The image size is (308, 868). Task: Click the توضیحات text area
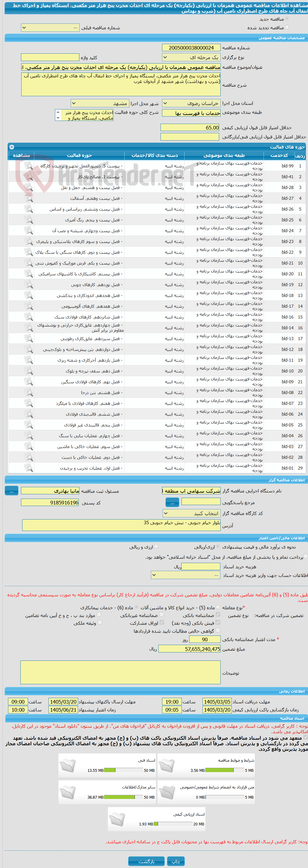[120, 672]
